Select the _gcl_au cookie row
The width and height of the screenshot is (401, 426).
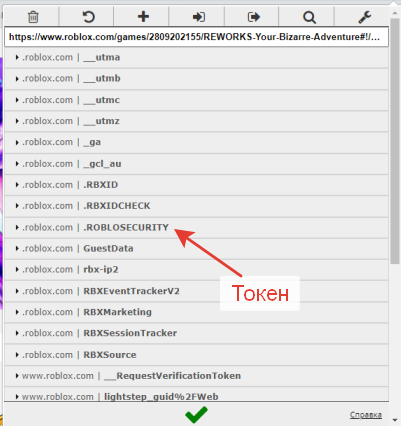coord(196,164)
